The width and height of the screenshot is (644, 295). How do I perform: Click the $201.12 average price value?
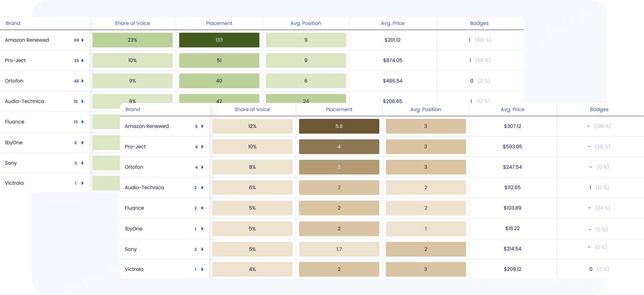(392, 40)
